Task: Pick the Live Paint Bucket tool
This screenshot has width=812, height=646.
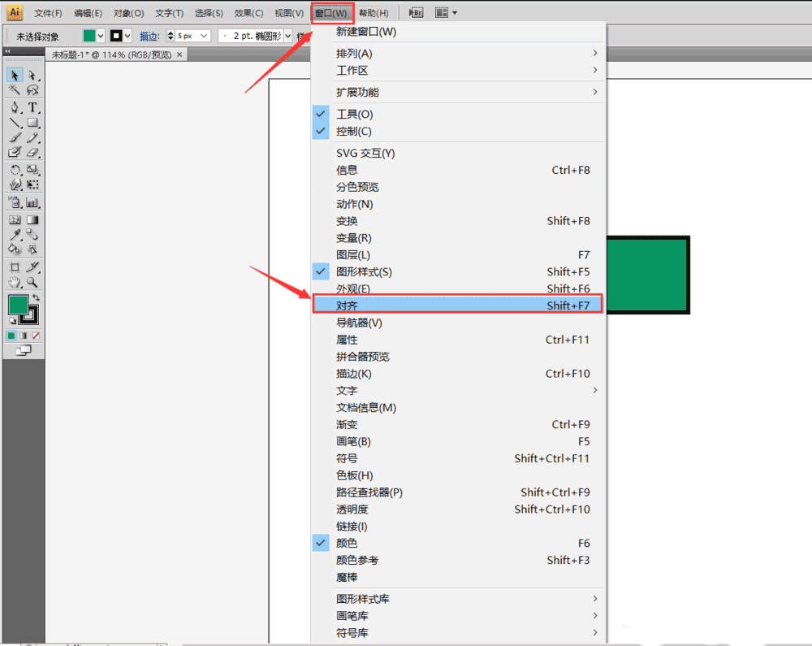Action: [x=15, y=249]
